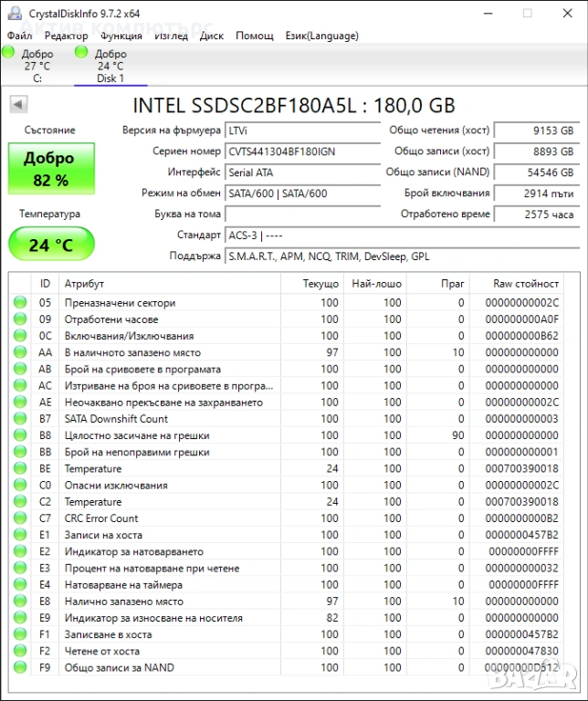Click status dot for SATA Downshift Count

click(x=20, y=419)
